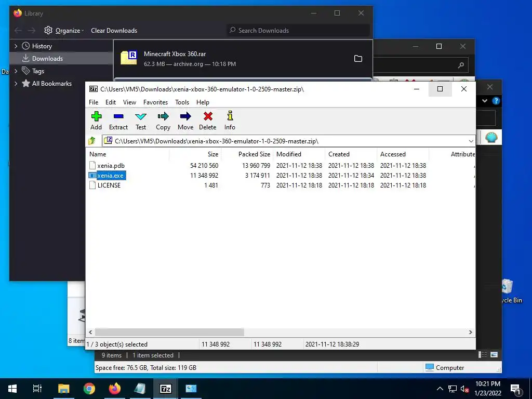Open the Favorites menu
Image resolution: width=532 pixels, height=399 pixels.
click(x=155, y=102)
